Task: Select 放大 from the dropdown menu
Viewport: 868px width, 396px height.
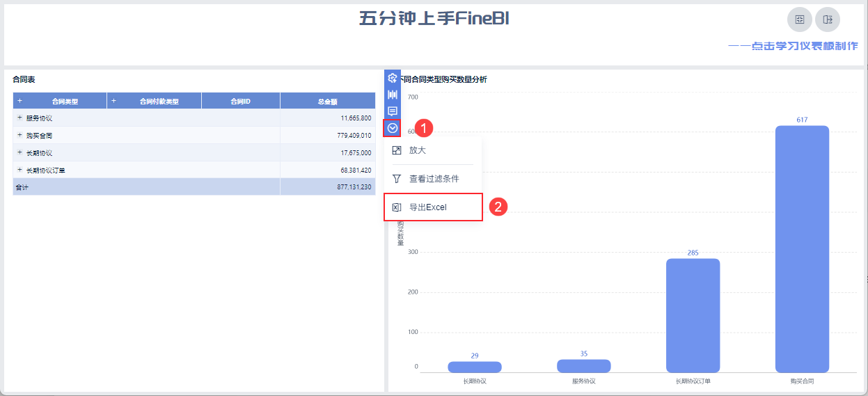Action: (418, 150)
